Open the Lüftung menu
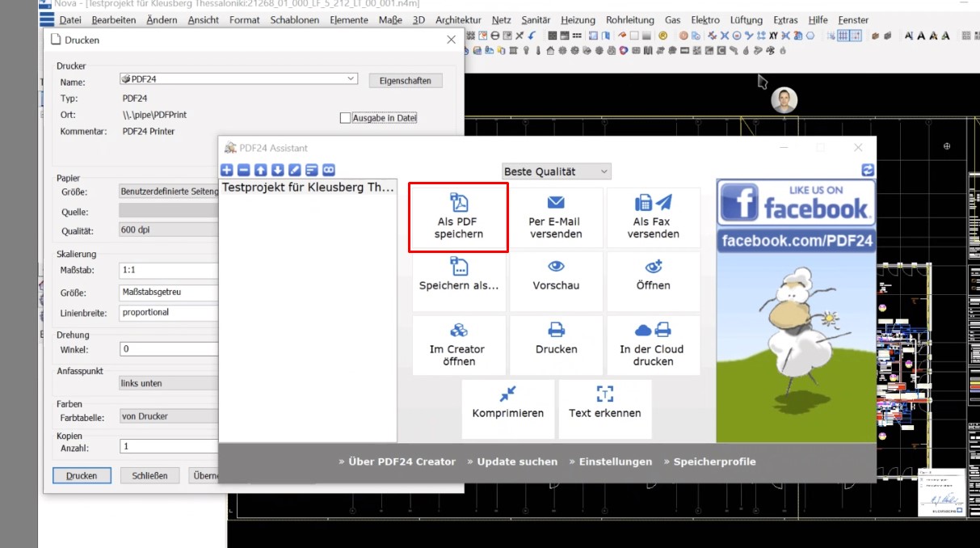 (x=746, y=19)
